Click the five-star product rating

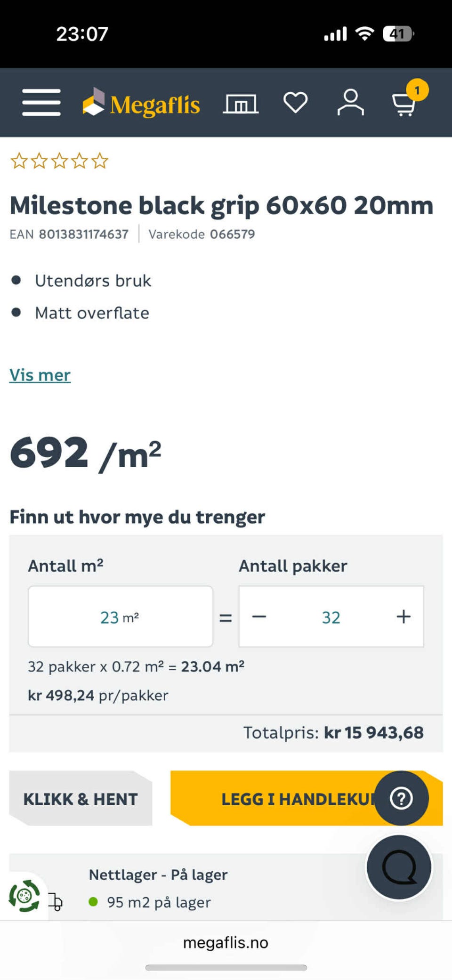pos(59,161)
